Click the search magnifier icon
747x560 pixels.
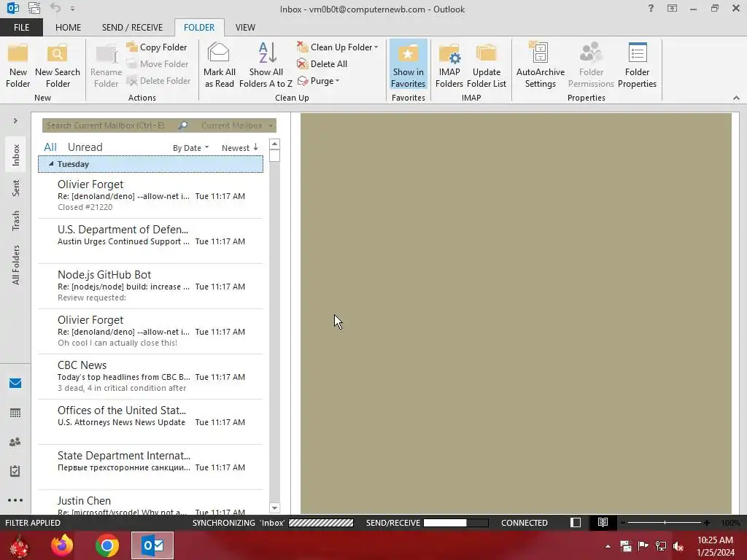click(x=182, y=125)
